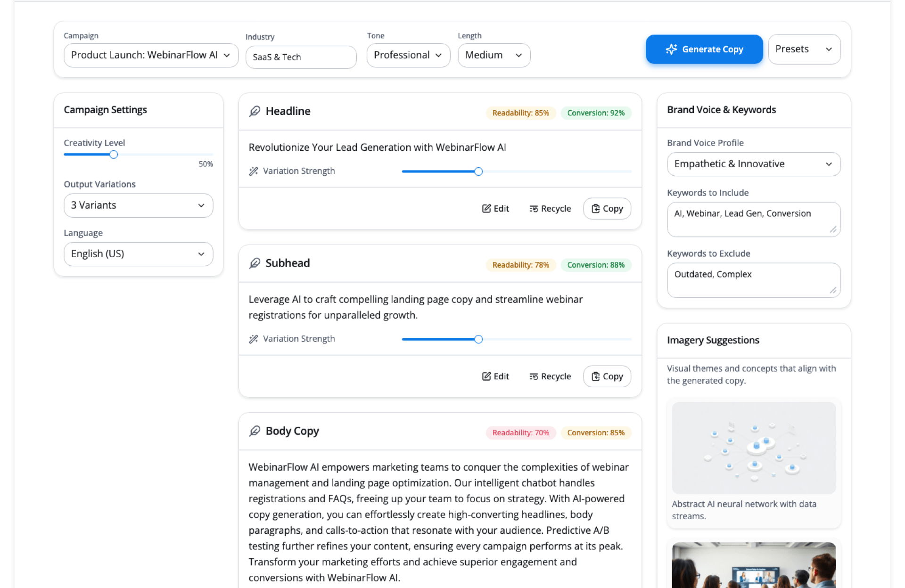Click the Edit pencil icon in Headline card
Screen dimensions: 905x588
point(486,208)
